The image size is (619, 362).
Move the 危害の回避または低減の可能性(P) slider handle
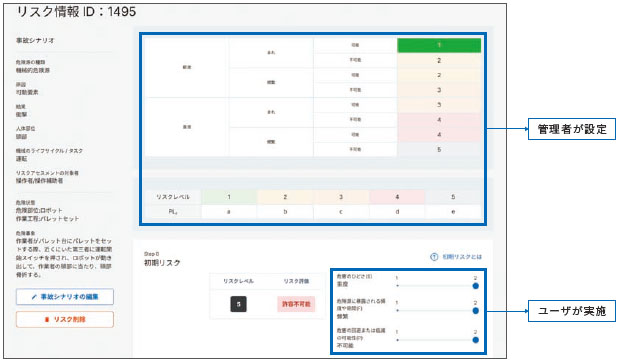pyautogui.click(x=475, y=340)
